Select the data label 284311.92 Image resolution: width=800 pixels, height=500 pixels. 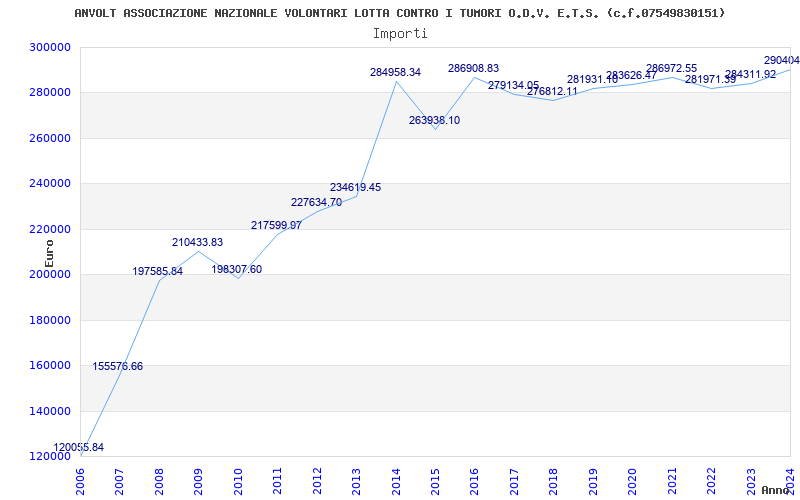click(751, 74)
